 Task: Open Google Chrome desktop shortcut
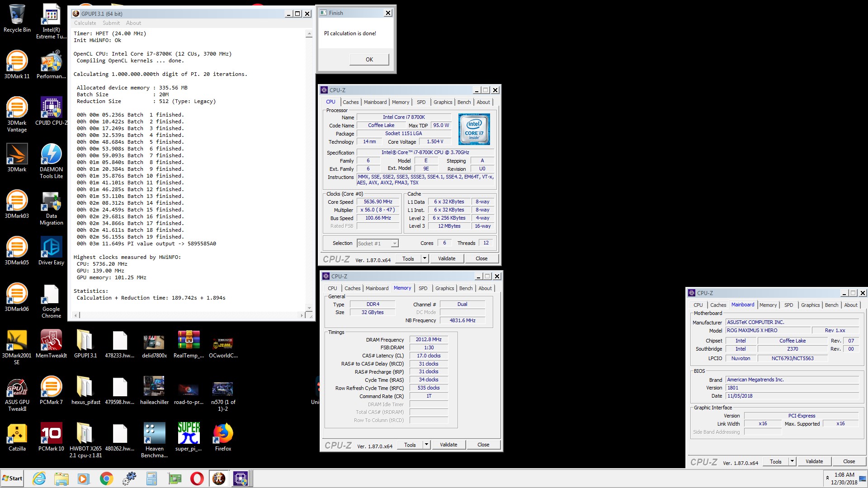point(51,300)
